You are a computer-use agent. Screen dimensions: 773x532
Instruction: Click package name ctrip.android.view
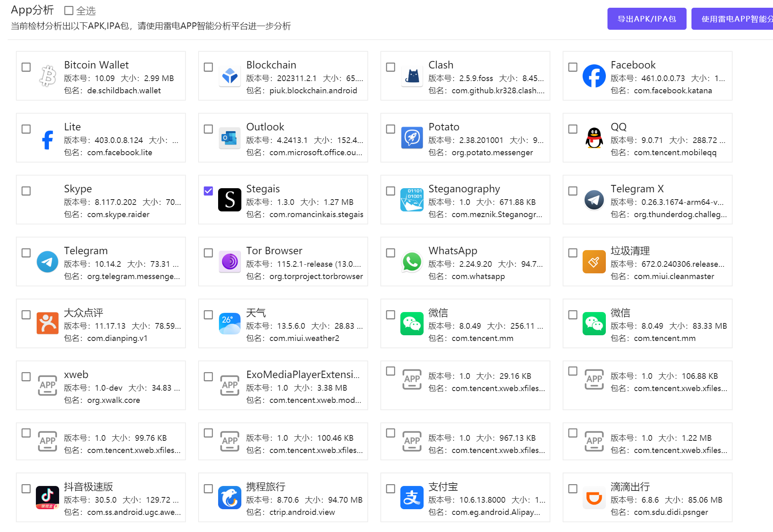tap(302, 512)
